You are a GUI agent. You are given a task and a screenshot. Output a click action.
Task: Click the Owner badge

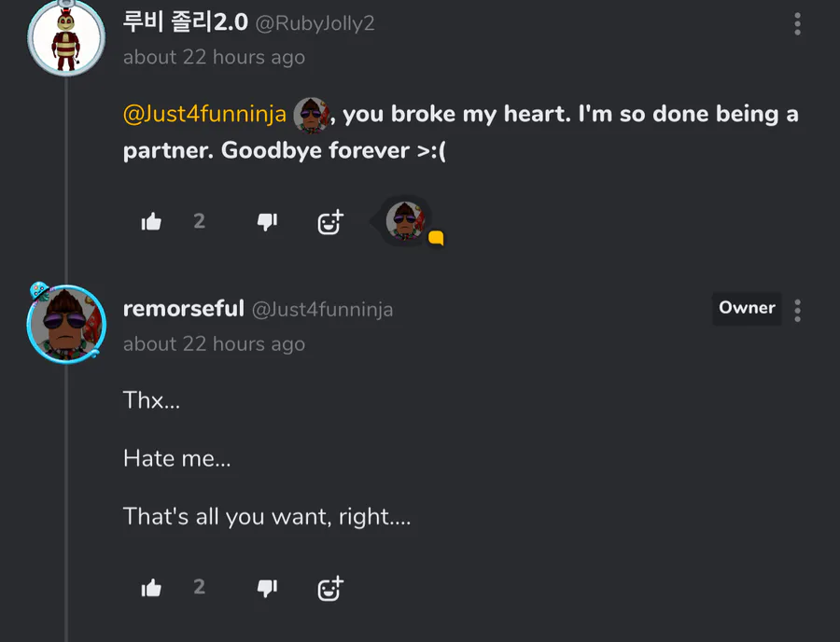(x=747, y=308)
